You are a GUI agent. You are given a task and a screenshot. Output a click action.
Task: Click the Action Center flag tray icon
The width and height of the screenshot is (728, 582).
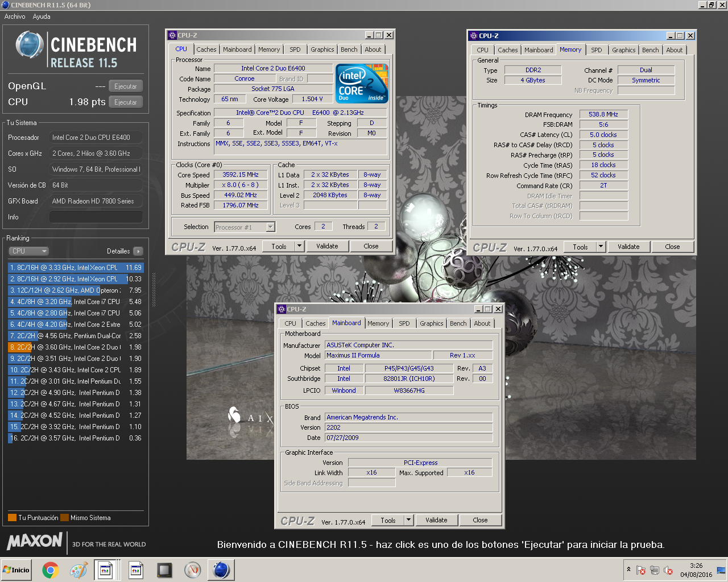coord(641,570)
